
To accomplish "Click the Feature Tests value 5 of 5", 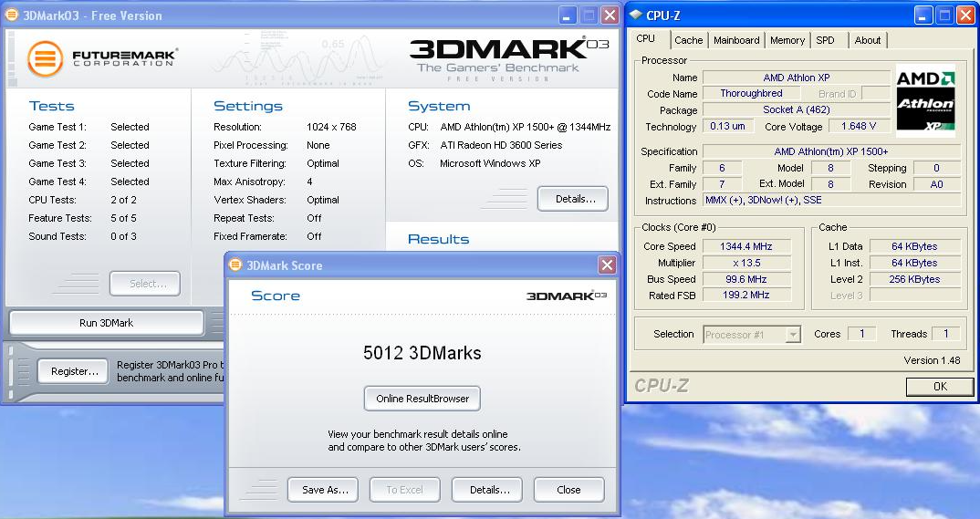I will pos(124,218).
